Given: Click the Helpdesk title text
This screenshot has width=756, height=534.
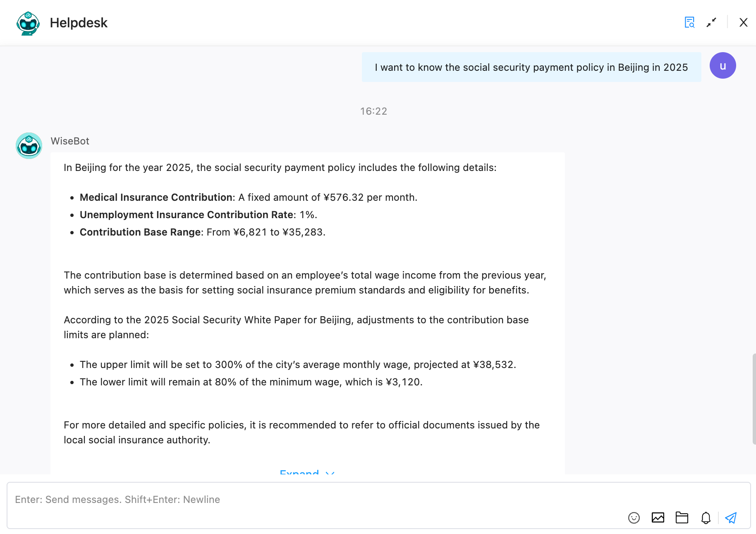Looking at the screenshot, I should pyautogui.click(x=79, y=23).
